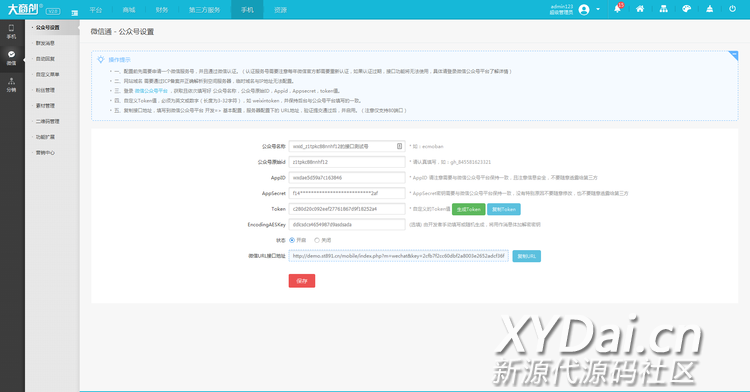Collapse the tips panel corner toggle
The height and width of the screenshot is (392, 750).
(x=733, y=55)
